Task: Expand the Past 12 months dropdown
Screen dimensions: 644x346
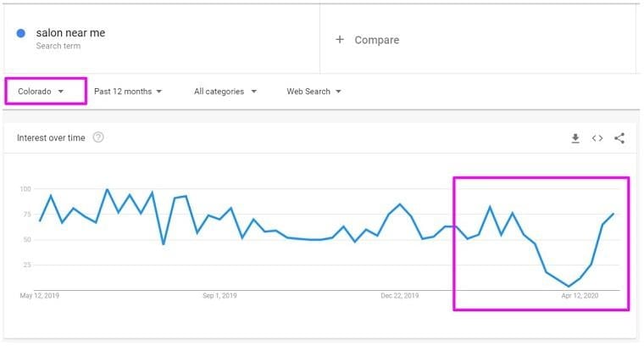Action: (x=128, y=92)
